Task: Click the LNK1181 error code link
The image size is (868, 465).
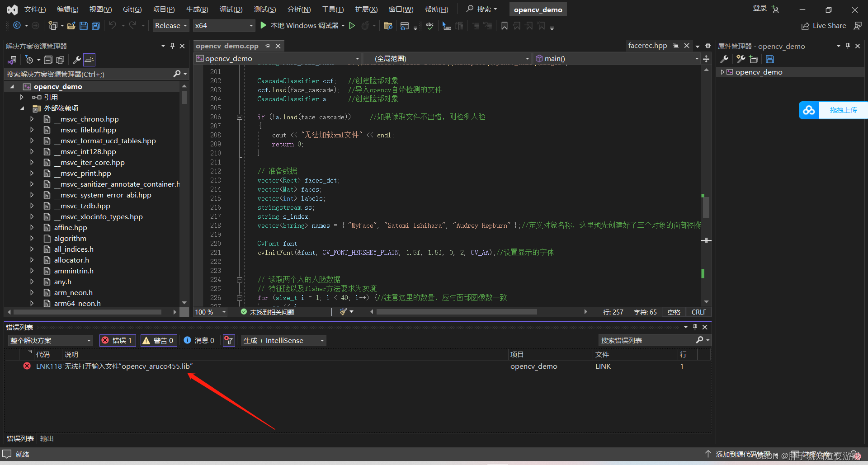Action: 49,366
